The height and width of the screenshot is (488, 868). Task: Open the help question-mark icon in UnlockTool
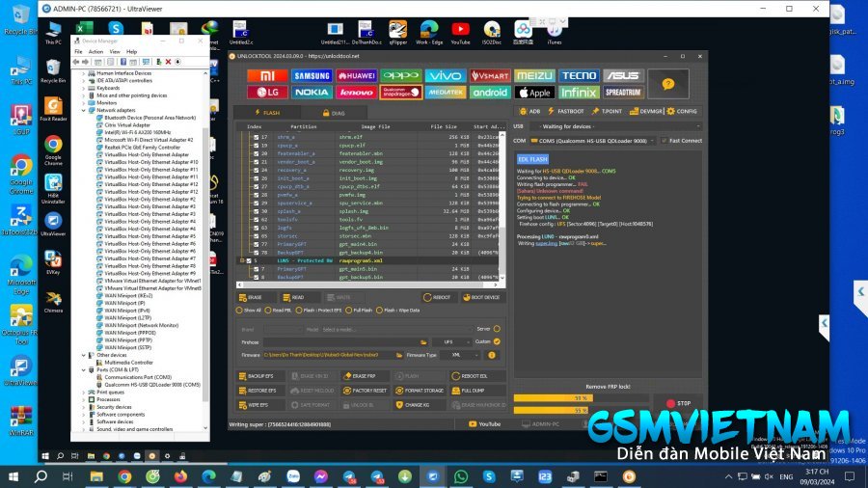tap(668, 84)
